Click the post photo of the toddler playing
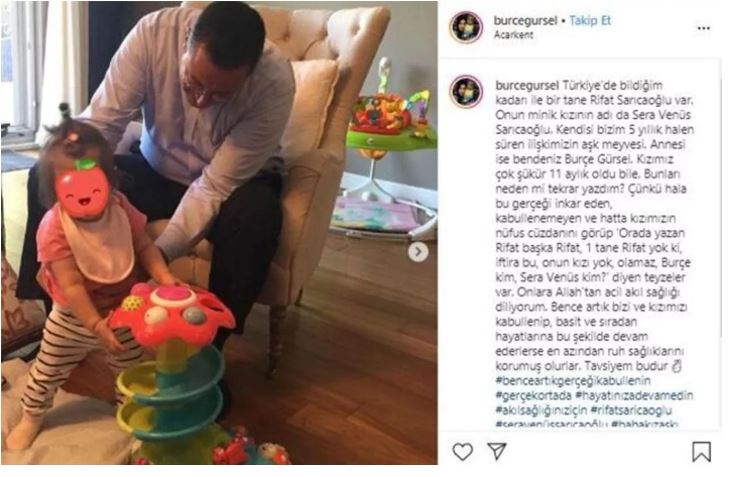This screenshot has height=477, width=729. pos(219,232)
